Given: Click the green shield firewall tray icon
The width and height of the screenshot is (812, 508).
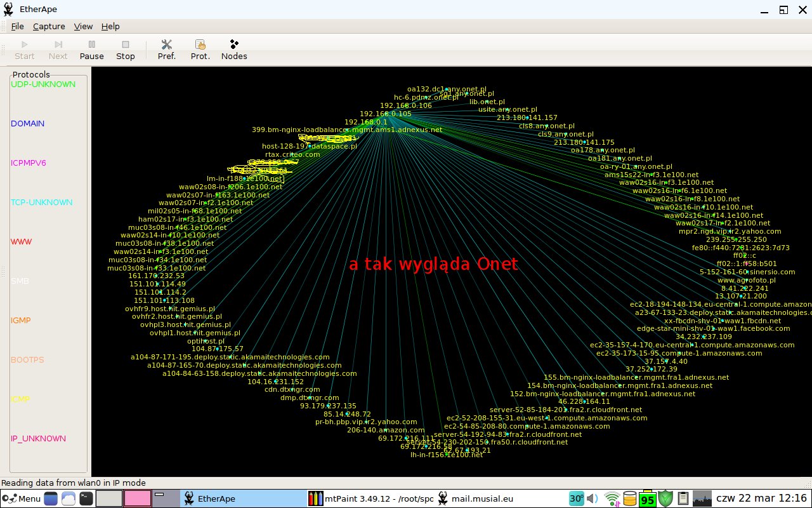Looking at the screenshot, I should pos(665,498).
